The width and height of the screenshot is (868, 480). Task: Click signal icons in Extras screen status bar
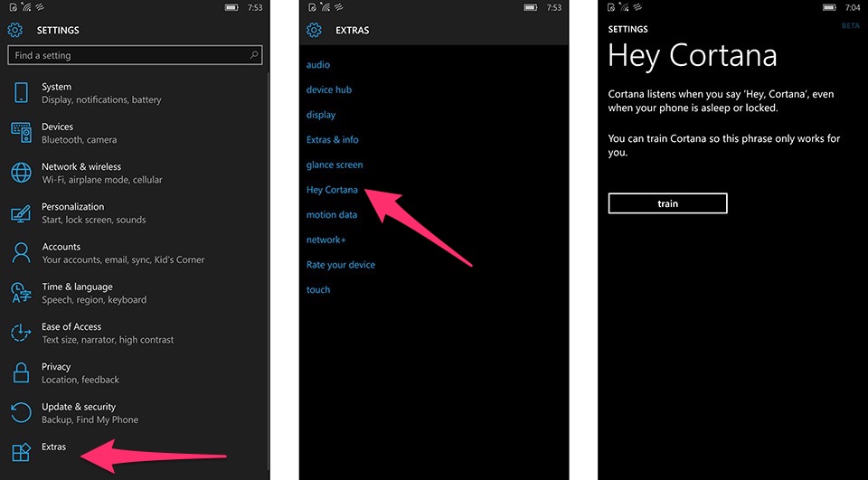point(326,8)
